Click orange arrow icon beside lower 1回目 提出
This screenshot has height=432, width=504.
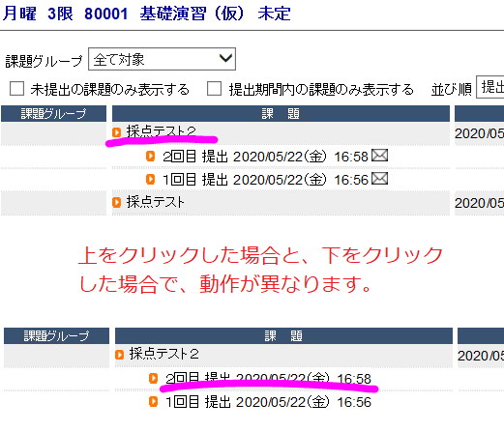pyautogui.click(x=153, y=402)
